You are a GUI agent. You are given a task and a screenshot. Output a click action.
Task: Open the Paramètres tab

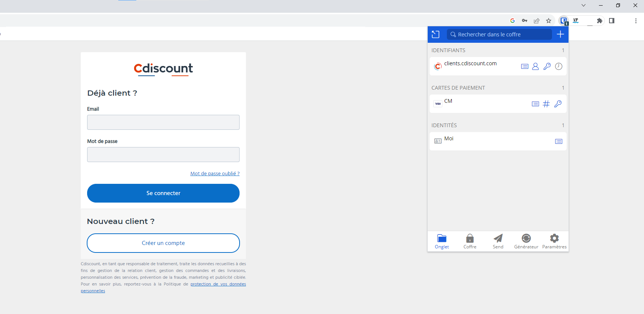pos(554,241)
